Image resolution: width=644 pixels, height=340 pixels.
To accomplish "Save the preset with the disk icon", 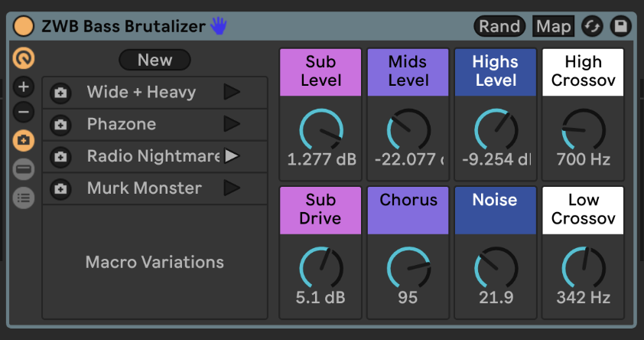I will [x=619, y=26].
